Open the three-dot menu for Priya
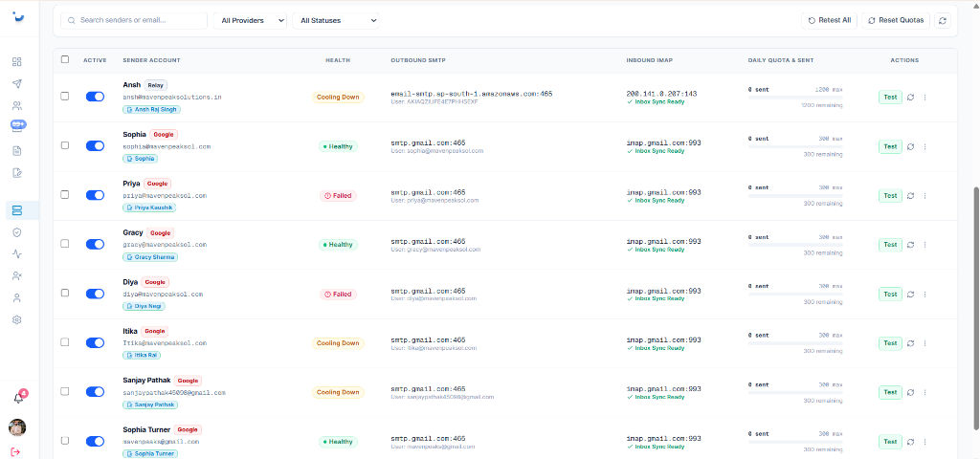The image size is (980, 459). (x=925, y=195)
